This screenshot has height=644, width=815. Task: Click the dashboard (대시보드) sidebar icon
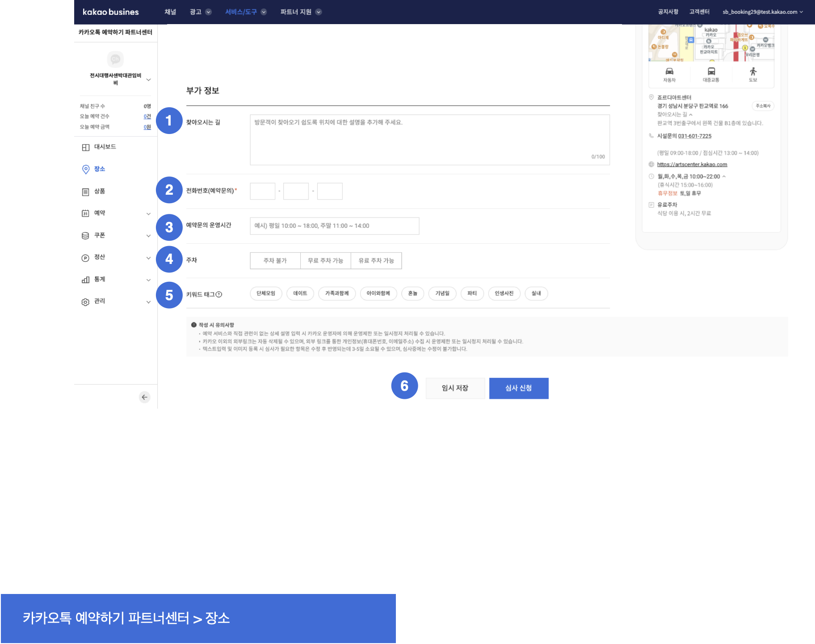pos(86,147)
